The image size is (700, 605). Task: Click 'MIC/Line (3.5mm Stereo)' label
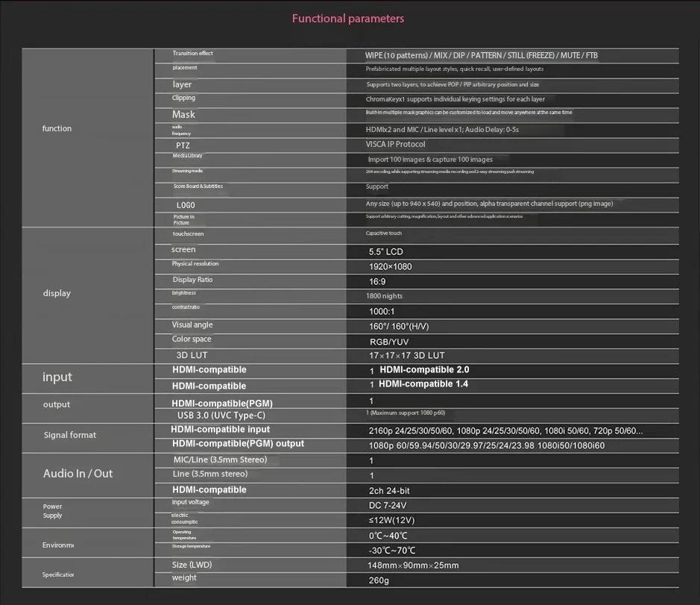(x=220, y=460)
